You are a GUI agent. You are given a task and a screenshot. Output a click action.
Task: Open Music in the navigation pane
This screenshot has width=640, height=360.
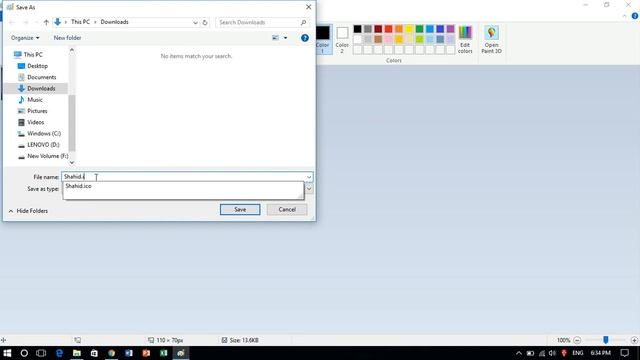click(x=35, y=100)
